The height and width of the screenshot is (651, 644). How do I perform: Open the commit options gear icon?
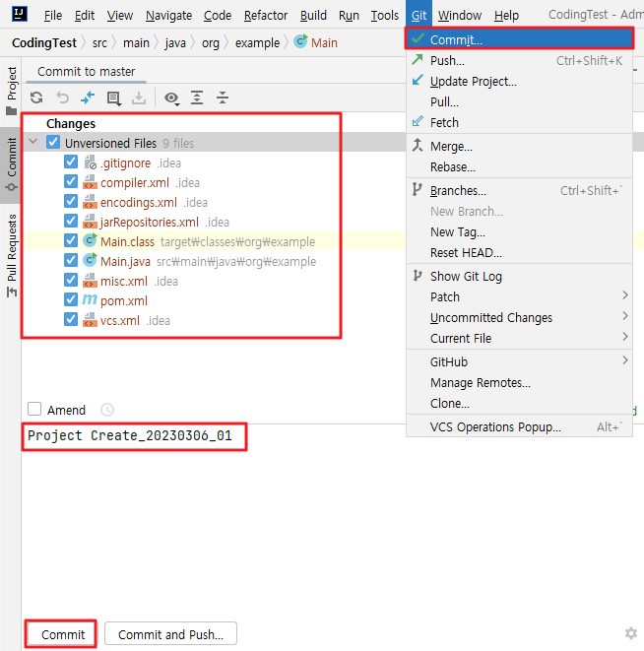[x=631, y=633]
